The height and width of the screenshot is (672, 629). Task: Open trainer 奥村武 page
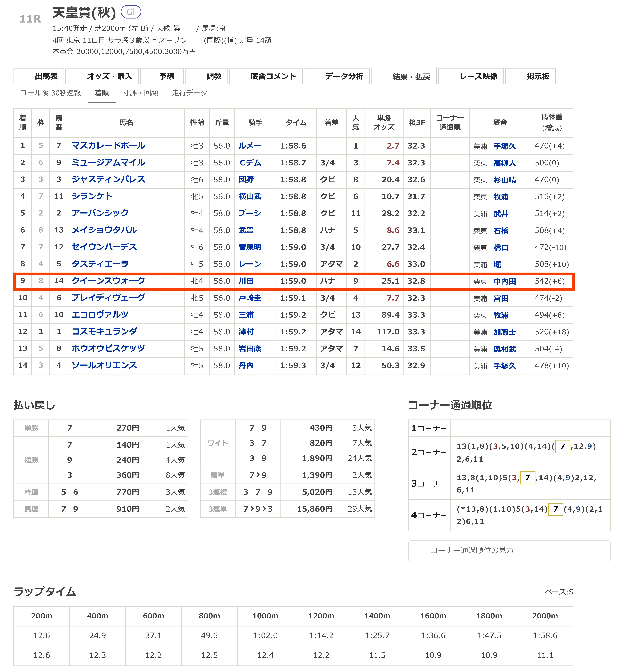(505, 349)
